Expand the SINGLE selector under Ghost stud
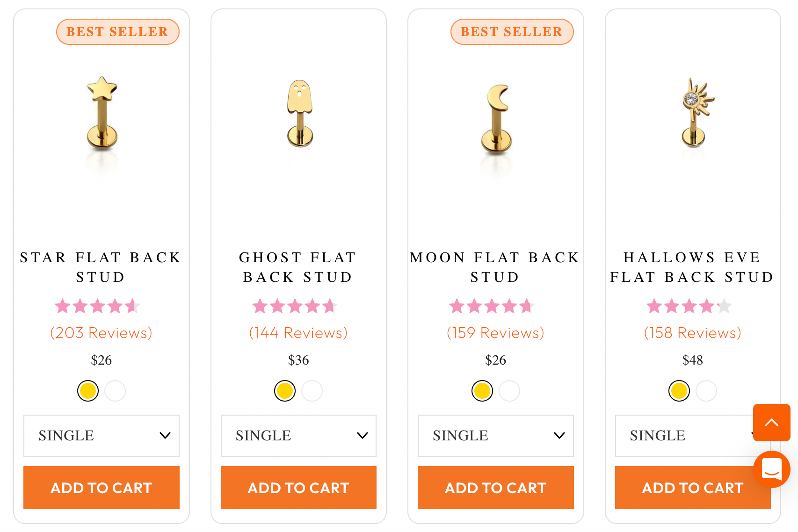The image size is (798, 532). tap(298, 435)
